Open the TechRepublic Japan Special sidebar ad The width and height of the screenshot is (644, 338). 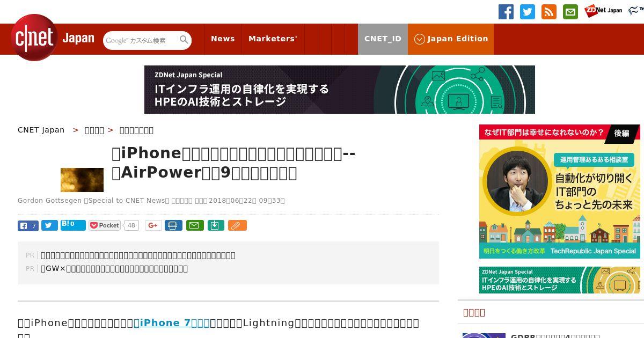pos(560,192)
